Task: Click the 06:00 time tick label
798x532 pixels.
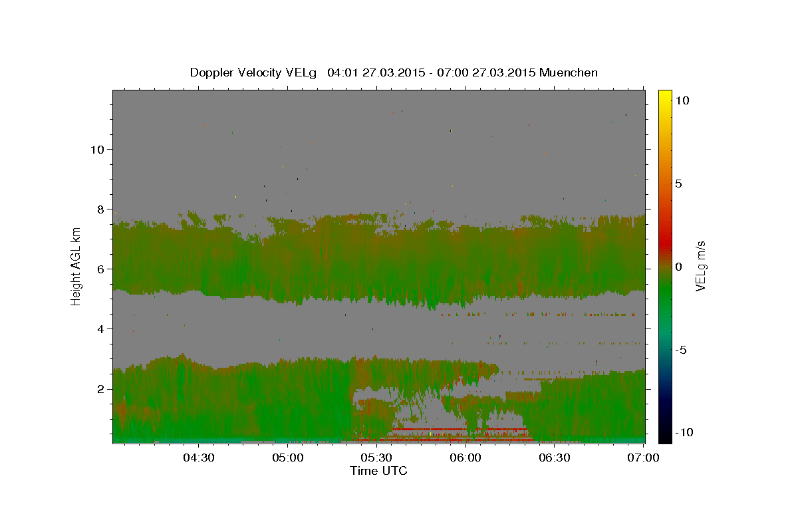Action: [x=465, y=458]
